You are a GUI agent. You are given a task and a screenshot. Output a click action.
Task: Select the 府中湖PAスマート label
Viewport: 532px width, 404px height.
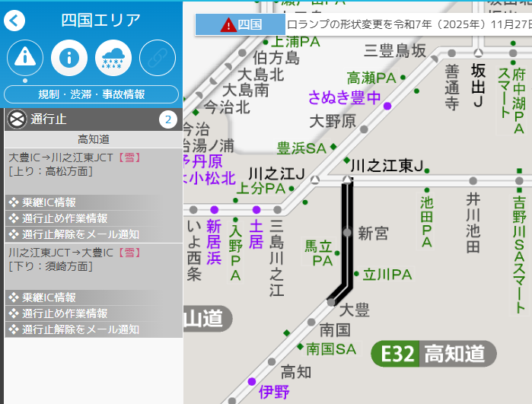pyautogui.click(x=512, y=100)
